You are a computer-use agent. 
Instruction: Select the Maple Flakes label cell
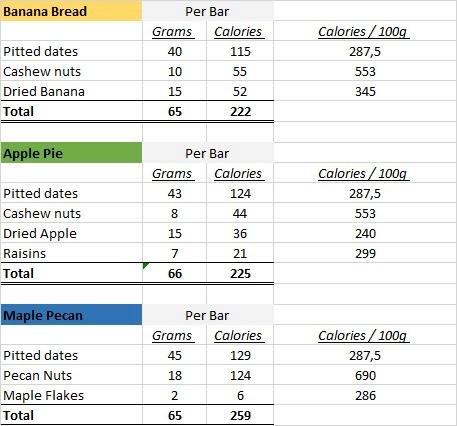point(71,395)
